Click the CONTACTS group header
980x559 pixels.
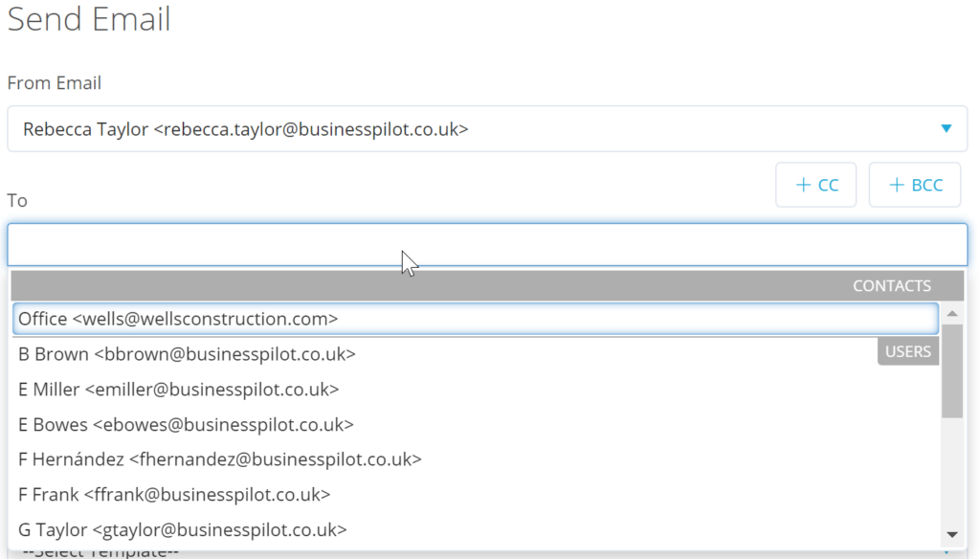click(x=891, y=285)
